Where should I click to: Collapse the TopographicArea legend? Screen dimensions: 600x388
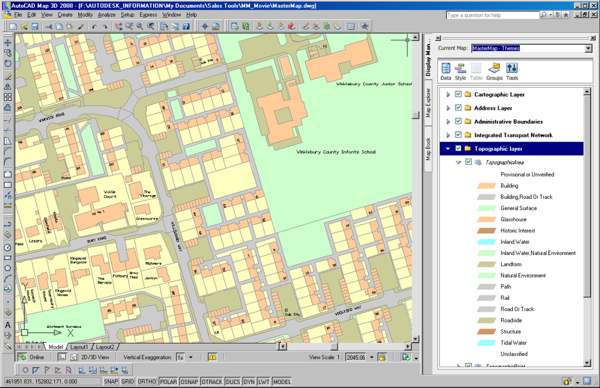pos(458,162)
